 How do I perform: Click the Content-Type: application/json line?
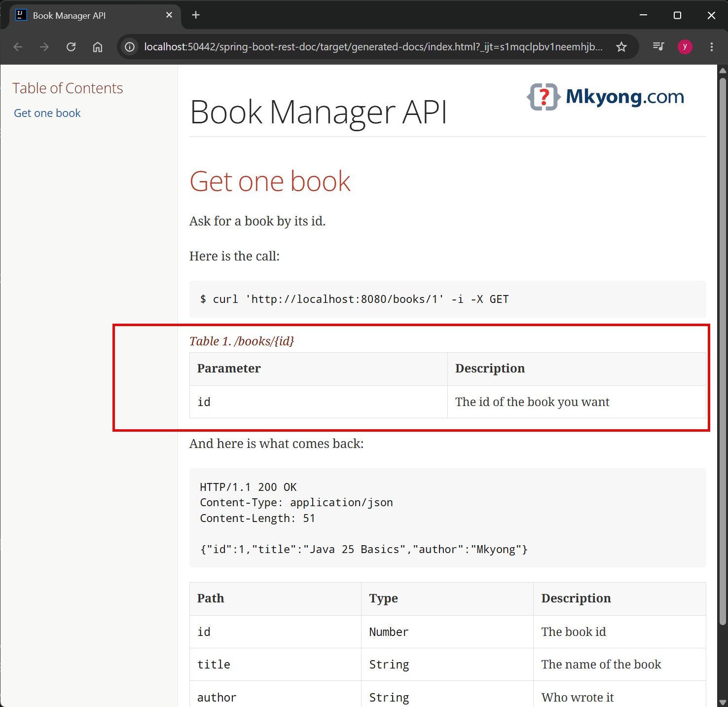(296, 502)
